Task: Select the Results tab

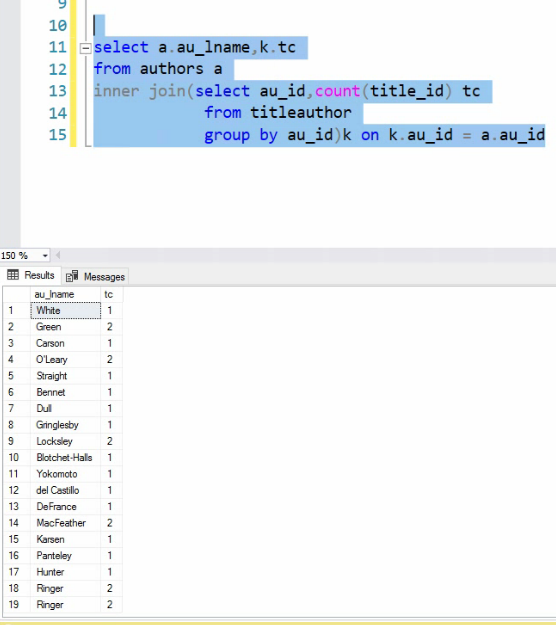Action: (31, 275)
